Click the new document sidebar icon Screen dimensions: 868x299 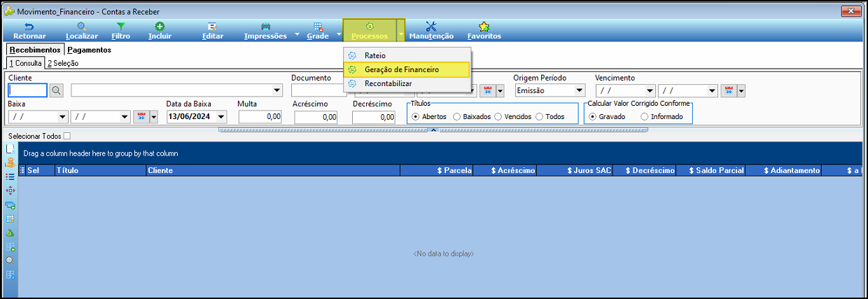coord(10,149)
